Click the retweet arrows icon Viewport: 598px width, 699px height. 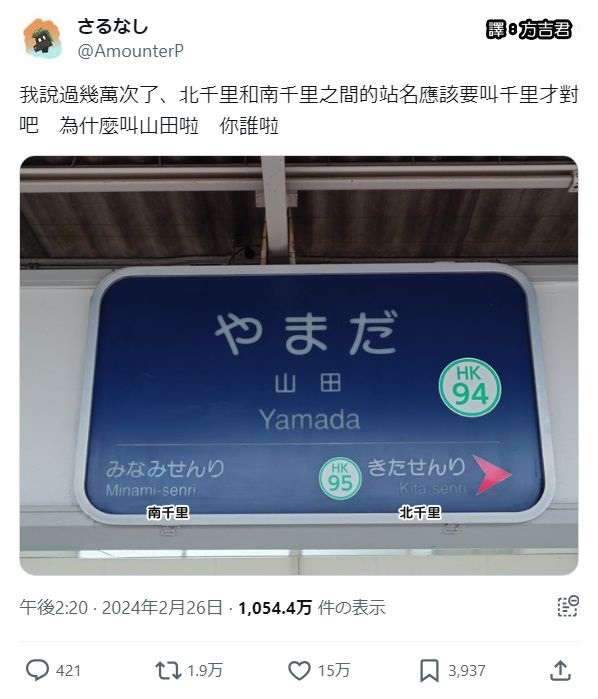pos(168,670)
